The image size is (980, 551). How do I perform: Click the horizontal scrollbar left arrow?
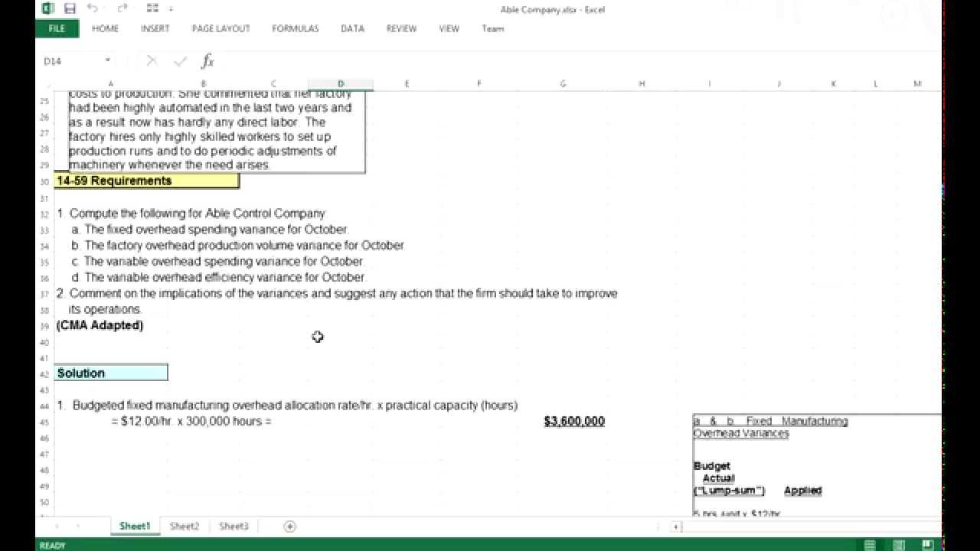(x=676, y=527)
